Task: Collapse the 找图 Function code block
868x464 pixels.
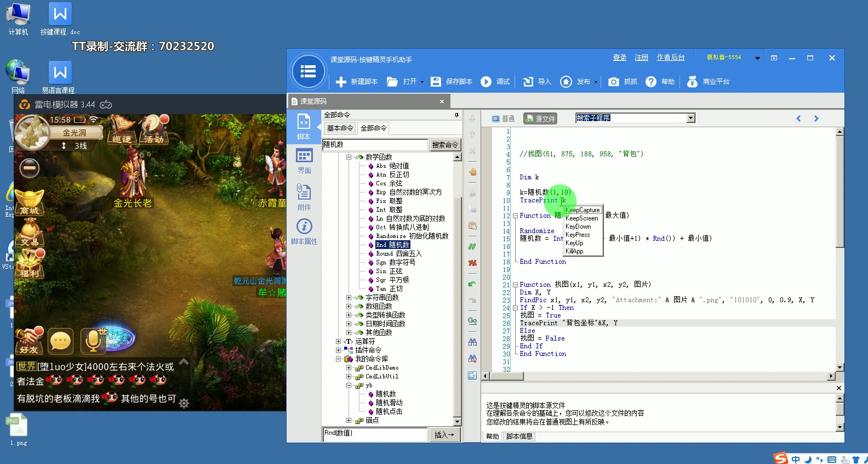Action: pos(515,285)
